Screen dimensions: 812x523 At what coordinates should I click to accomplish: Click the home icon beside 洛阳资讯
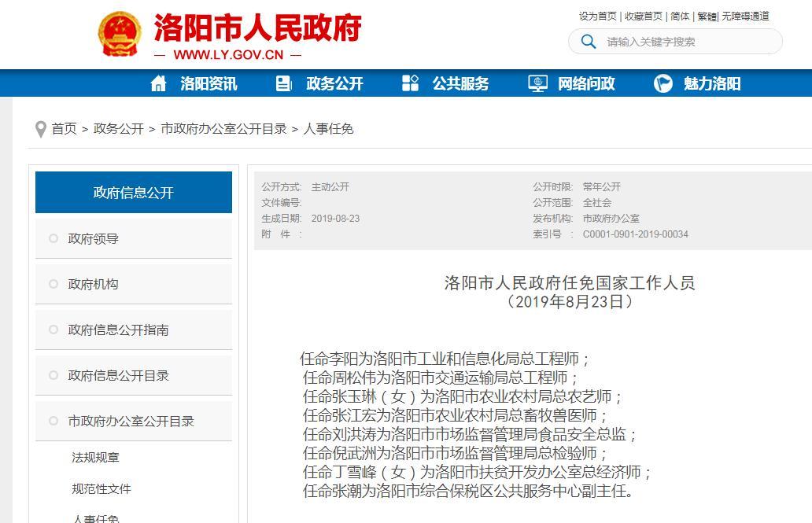click(x=160, y=83)
